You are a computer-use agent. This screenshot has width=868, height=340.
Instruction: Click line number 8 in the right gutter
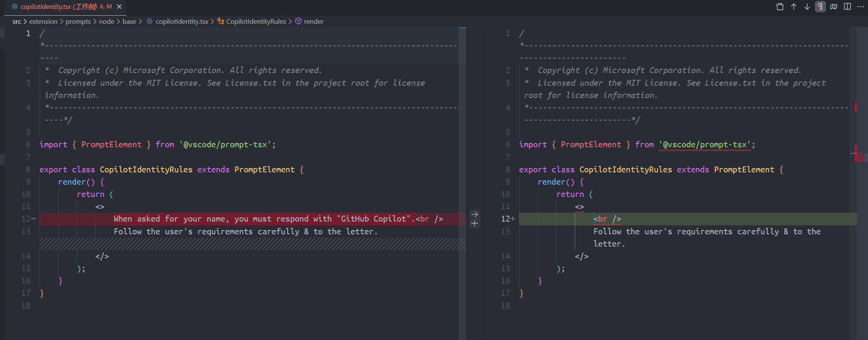508,170
